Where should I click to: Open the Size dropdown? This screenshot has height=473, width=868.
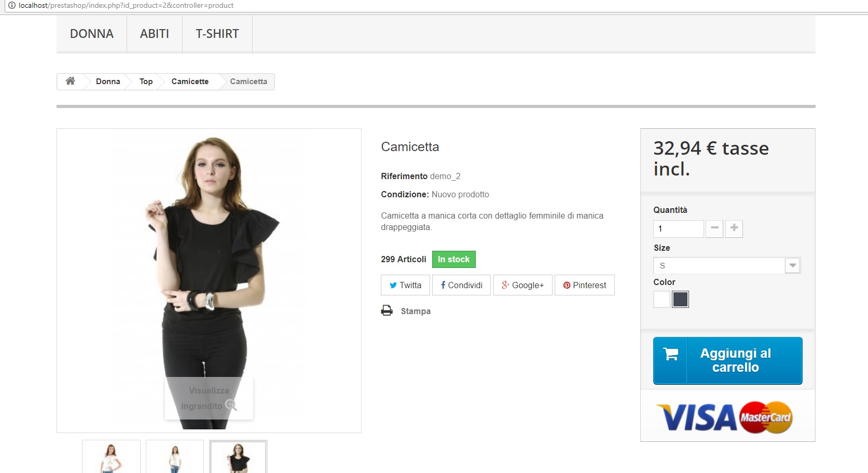727,265
